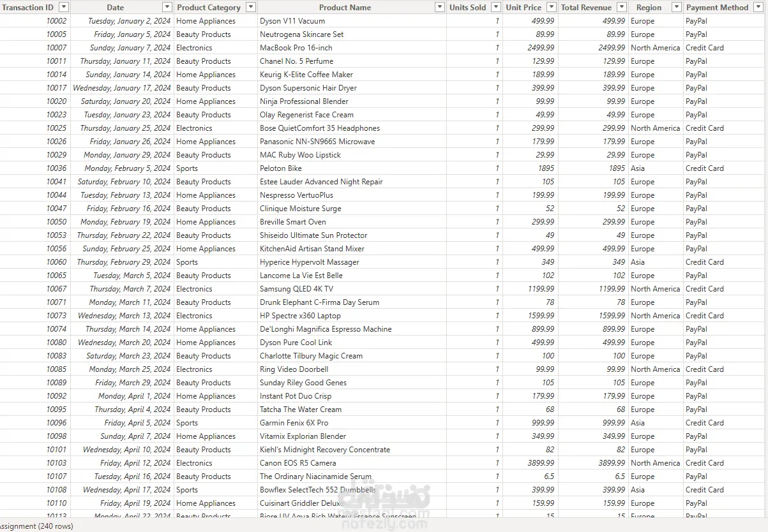
Task: Click the Transaction ID column header
Action: (28, 8)
